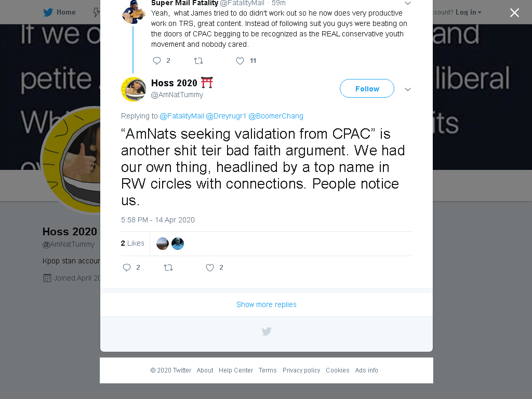Open the Privacy policy footer link
This screenshot has height=399, width=532.
pos(301,370)
